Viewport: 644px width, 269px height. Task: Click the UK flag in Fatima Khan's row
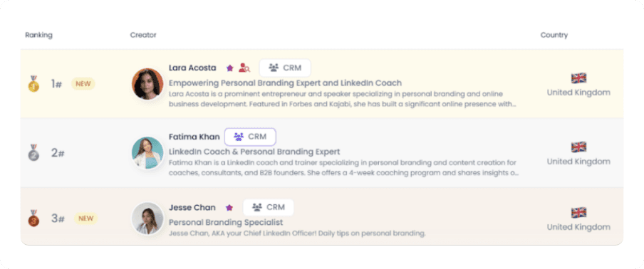click(x=578, y=147)
